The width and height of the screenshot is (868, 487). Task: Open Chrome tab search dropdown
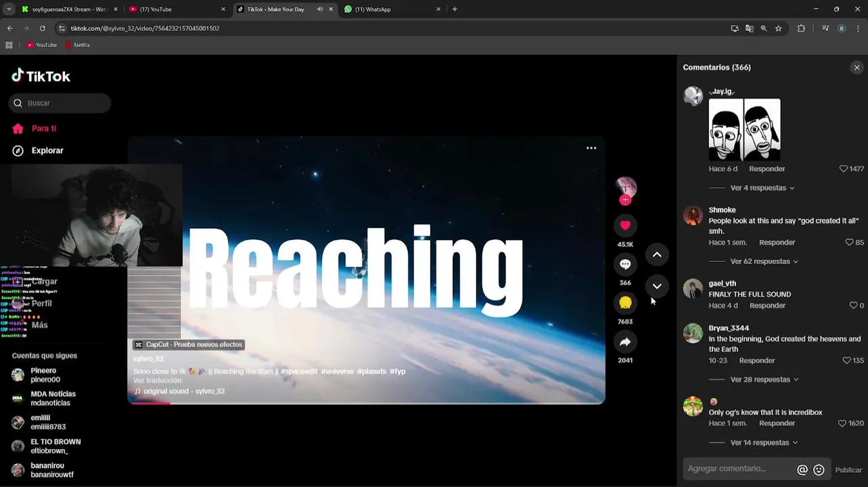9,9
